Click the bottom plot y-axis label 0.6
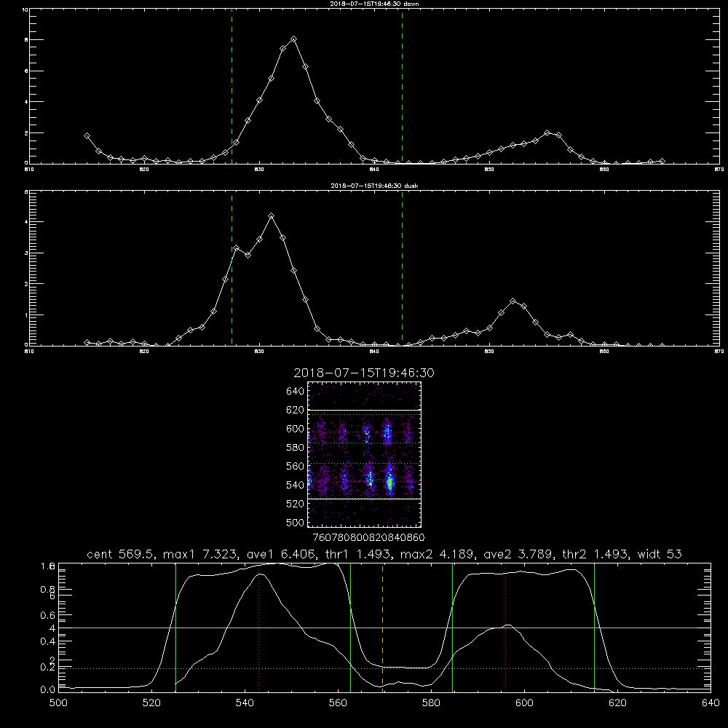 47,615
